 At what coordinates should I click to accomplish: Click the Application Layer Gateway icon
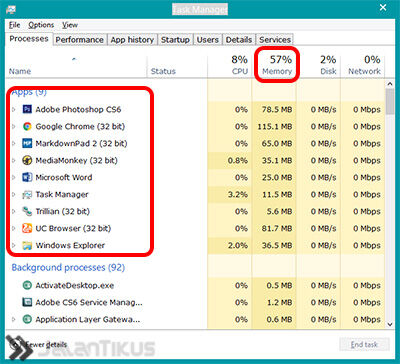(x=27, y=319)
